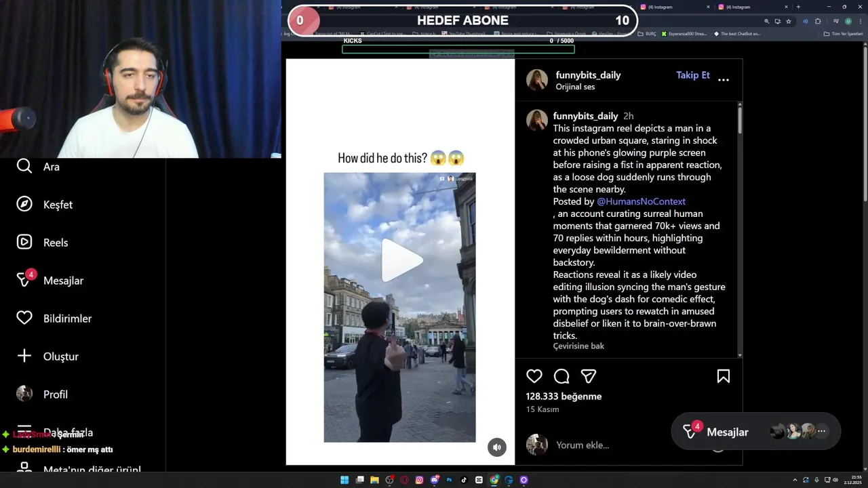The width and height of the screenshot is (868, 488).
Task: Share the post with the paper plane icon
Action: [x=589, y=376]
